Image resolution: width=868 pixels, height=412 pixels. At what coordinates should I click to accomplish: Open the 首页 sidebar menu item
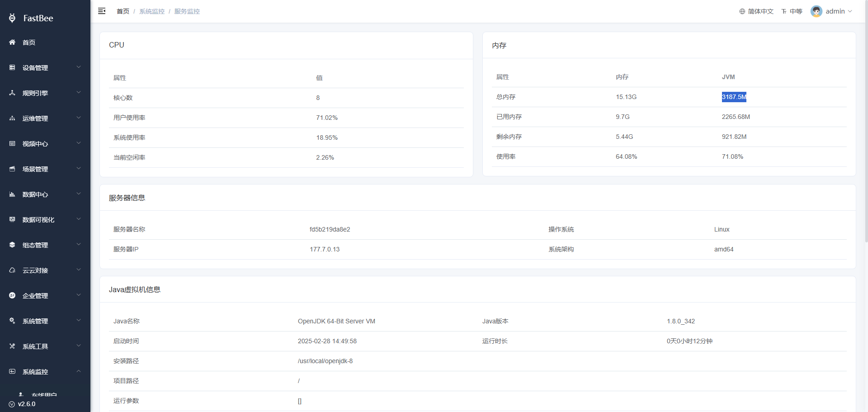point(45,42)
